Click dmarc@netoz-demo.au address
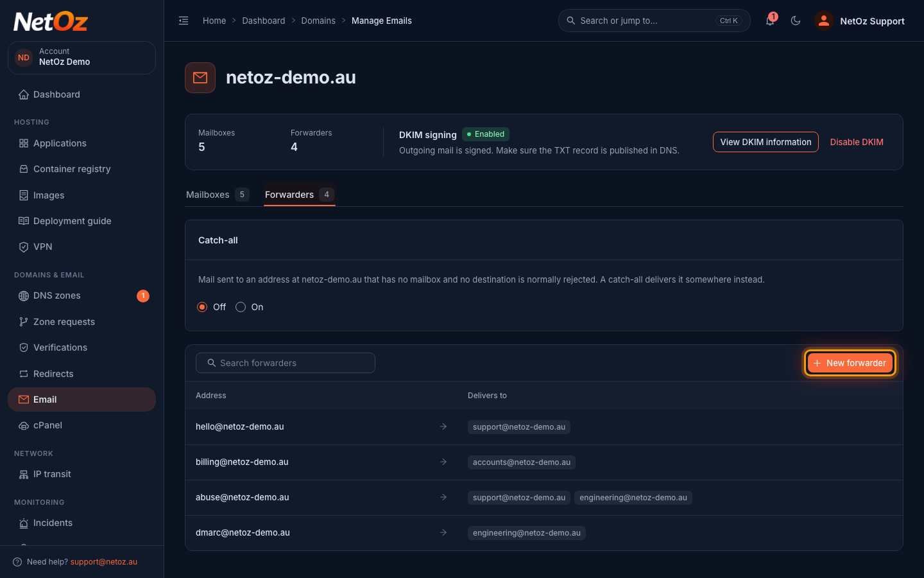This screenshot has height=578, width=924. [x=243, y=532]
